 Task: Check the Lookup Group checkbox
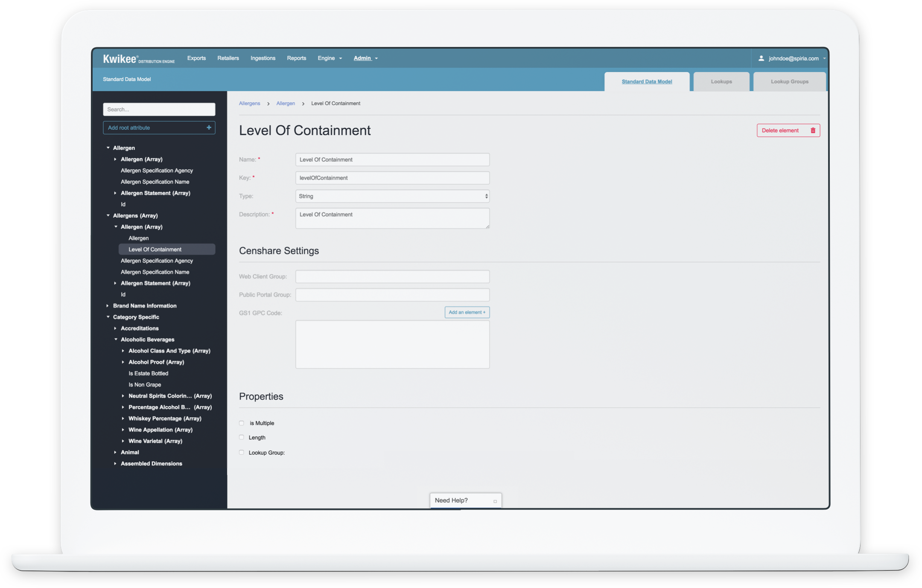tap(242, 452)
